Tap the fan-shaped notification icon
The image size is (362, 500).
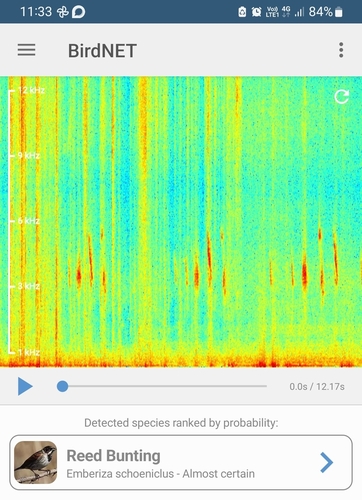click(x=62, y=12)
